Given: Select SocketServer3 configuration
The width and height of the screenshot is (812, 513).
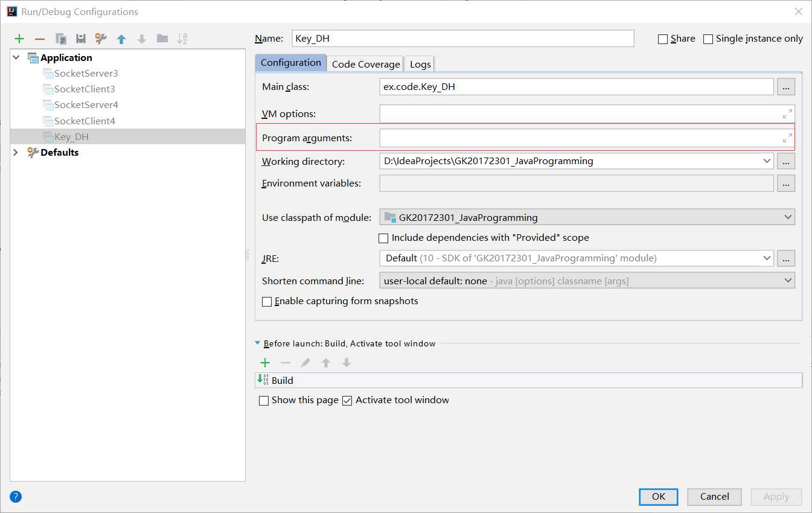Looking at the screenshot, I should pyautogui.click(x=86, y=74).
